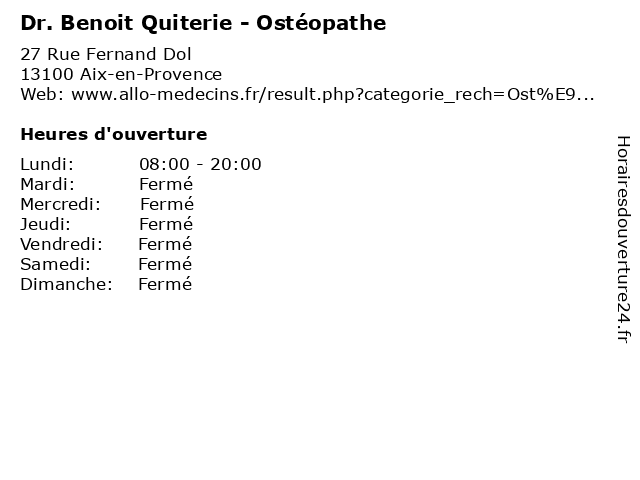Click the Heures d'ouverture heading
Image resolution: width=640 pixels, height=480 pixels.
tap(113, 134)
